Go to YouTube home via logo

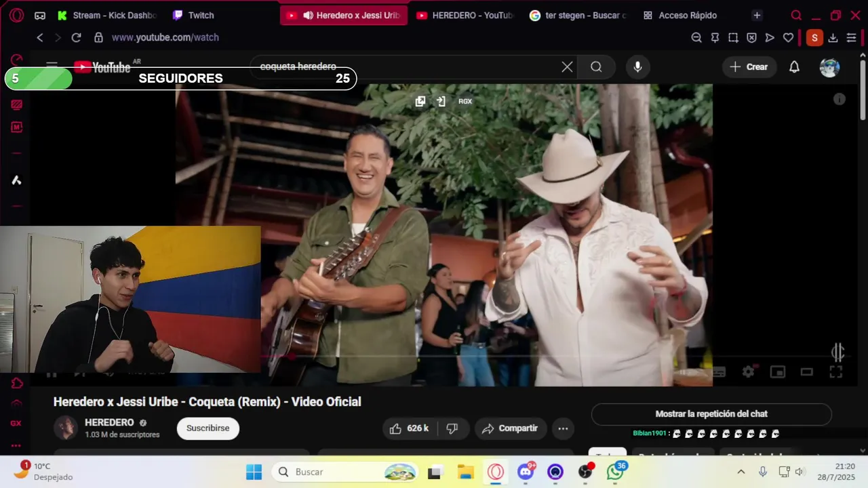tap(102, 66)
